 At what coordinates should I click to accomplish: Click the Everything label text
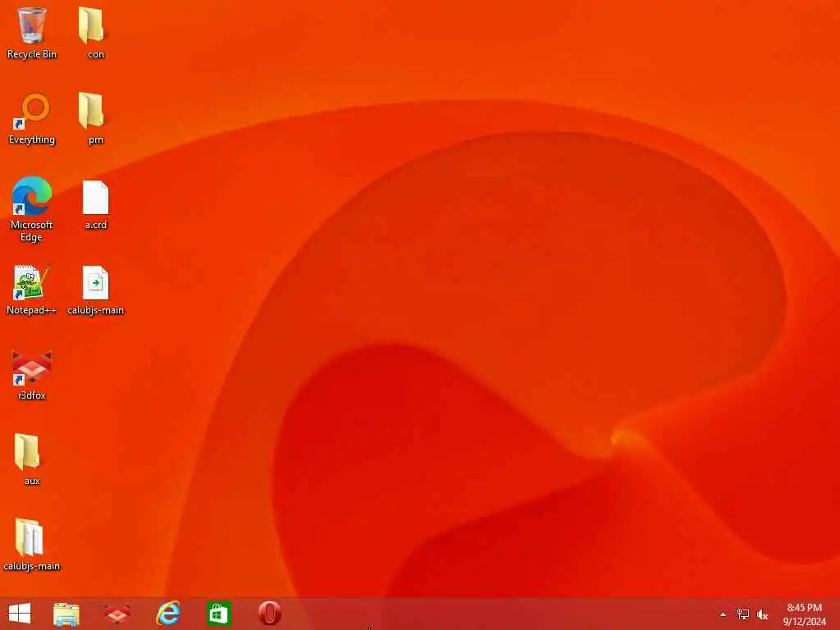[32, 139]
